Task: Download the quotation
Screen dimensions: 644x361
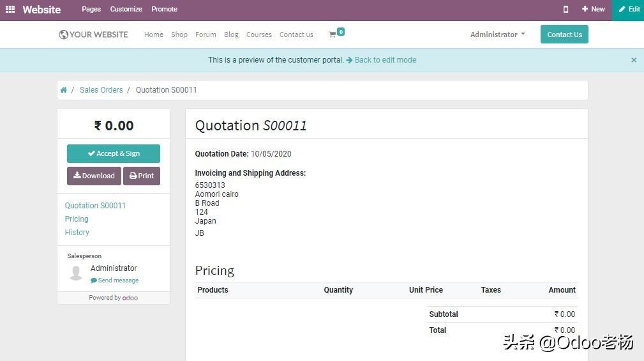Action: tap(94, 176)
